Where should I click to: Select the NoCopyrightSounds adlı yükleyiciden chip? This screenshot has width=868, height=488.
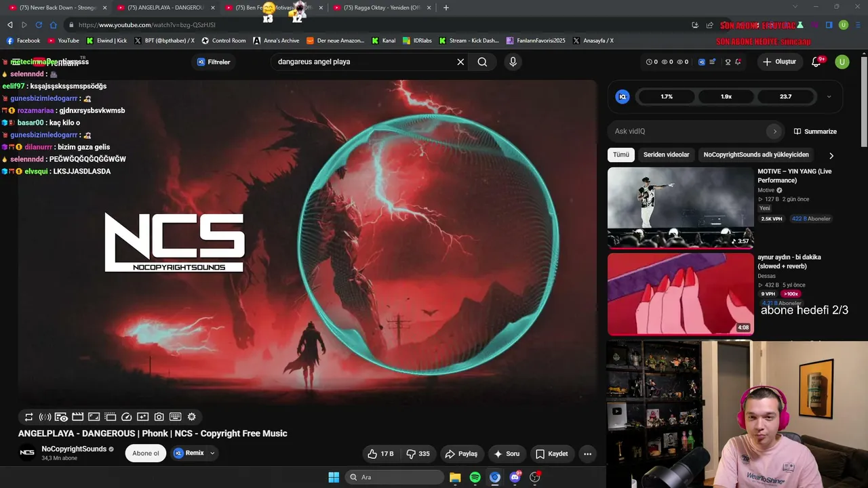pos(756,155)
